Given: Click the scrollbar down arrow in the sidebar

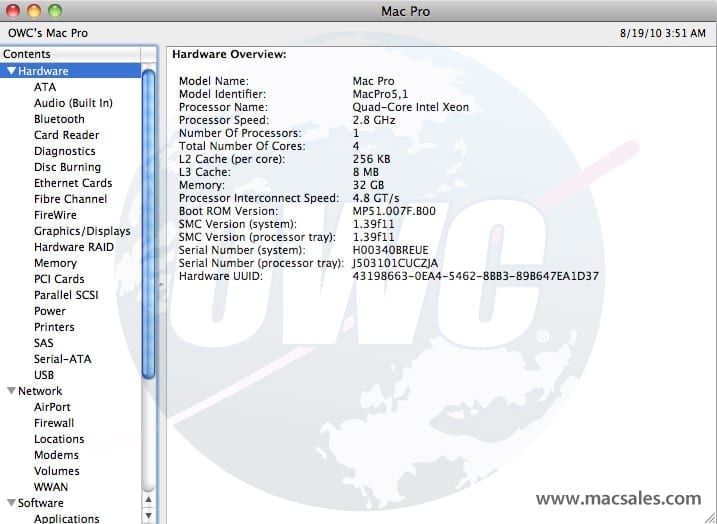Looking at the screenshot, I should pos(149,515).
